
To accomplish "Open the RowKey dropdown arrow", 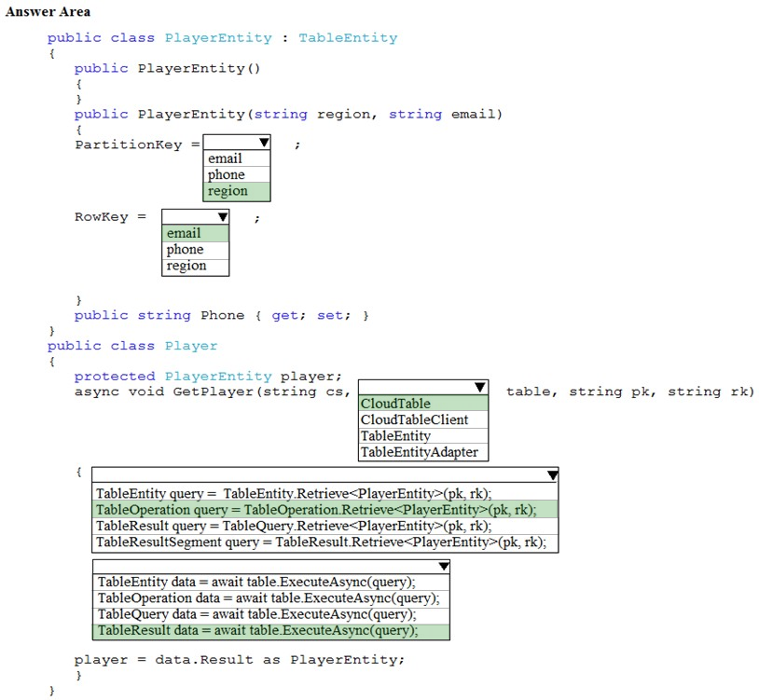I will pos(223,217).
